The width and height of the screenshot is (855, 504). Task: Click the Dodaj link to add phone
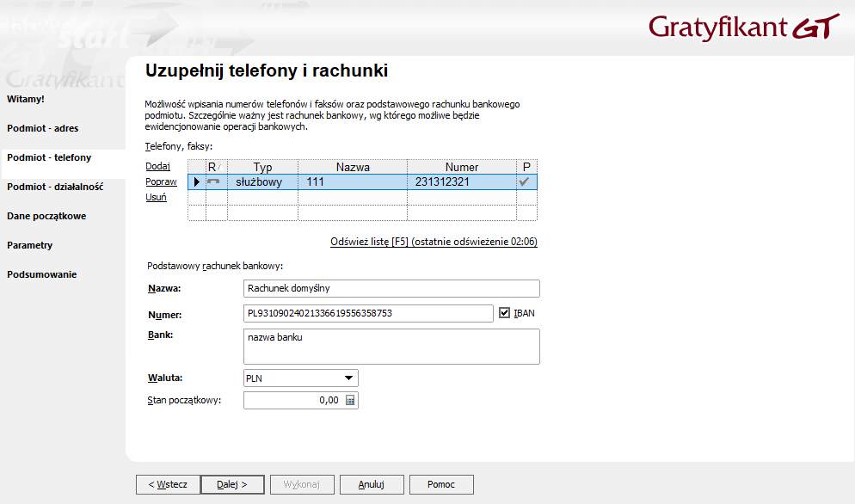point(157,166)
